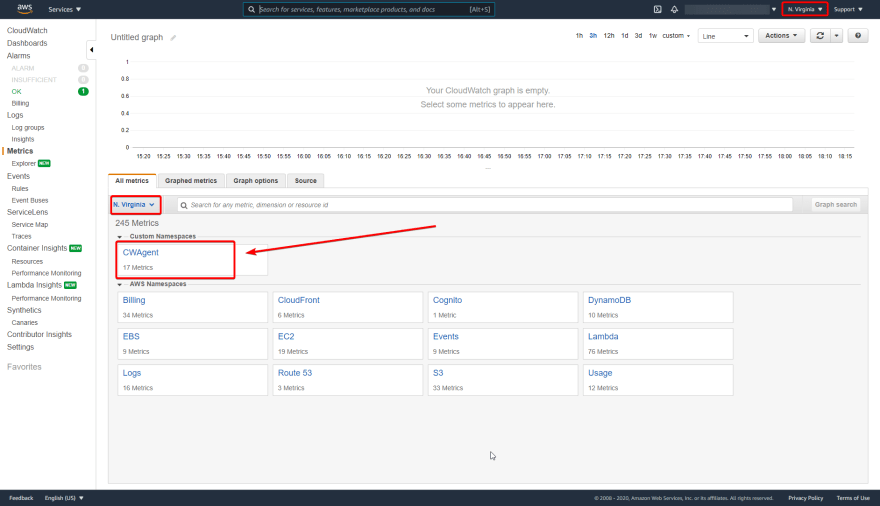Open the Privacy Policy link
The image size is (880, 506).
tap(805, 498)
